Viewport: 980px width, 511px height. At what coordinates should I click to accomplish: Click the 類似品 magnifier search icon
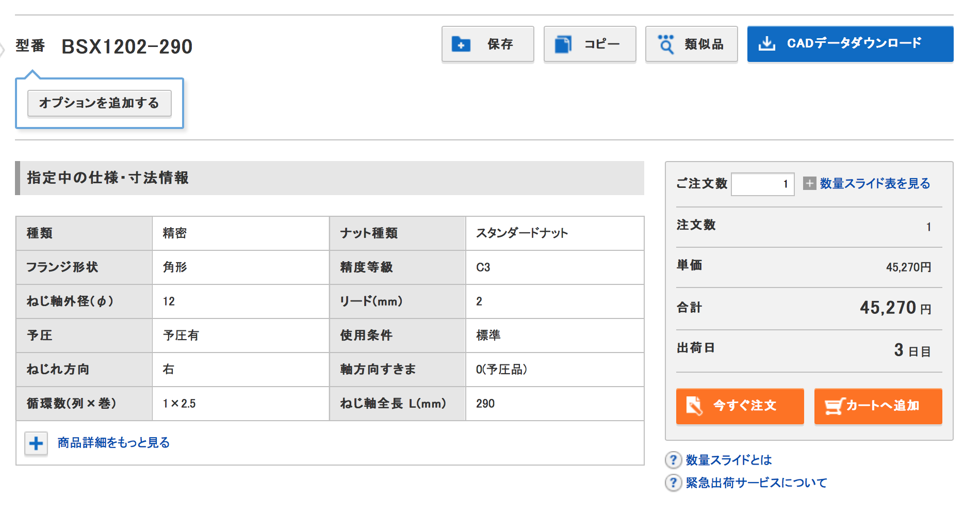pyautogui.click(x=666, y=44)
